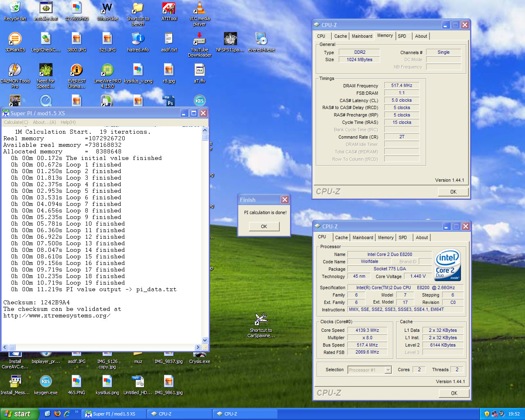Switch to SPD tab in lower CPU-Z
Viewport: 525px width, 420px height.
403,237
